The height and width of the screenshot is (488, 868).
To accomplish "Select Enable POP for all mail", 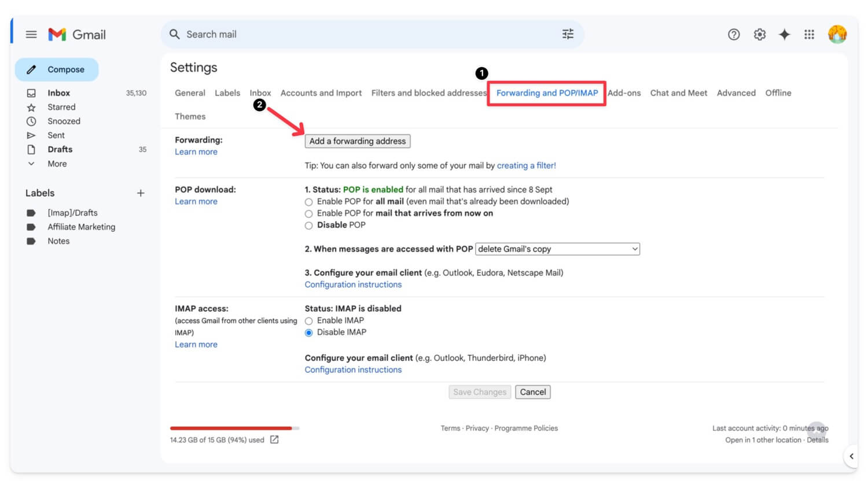I will click(x=308, y=201).
